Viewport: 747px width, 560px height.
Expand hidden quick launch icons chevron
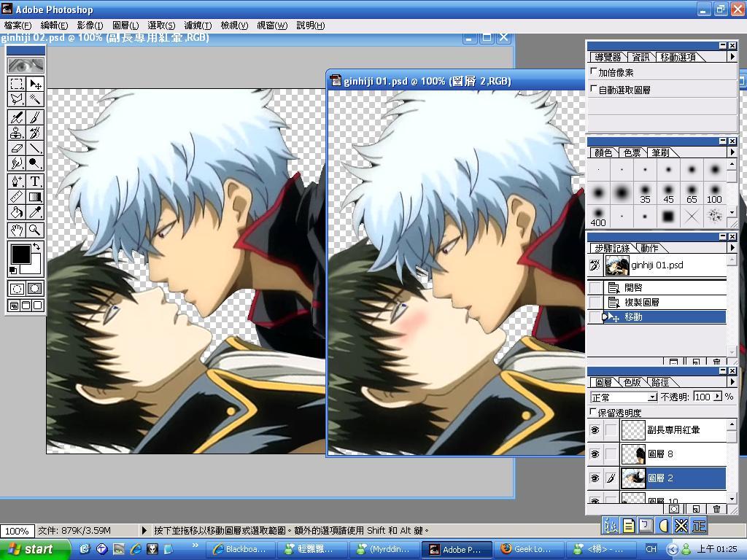(x=196, y=545)
